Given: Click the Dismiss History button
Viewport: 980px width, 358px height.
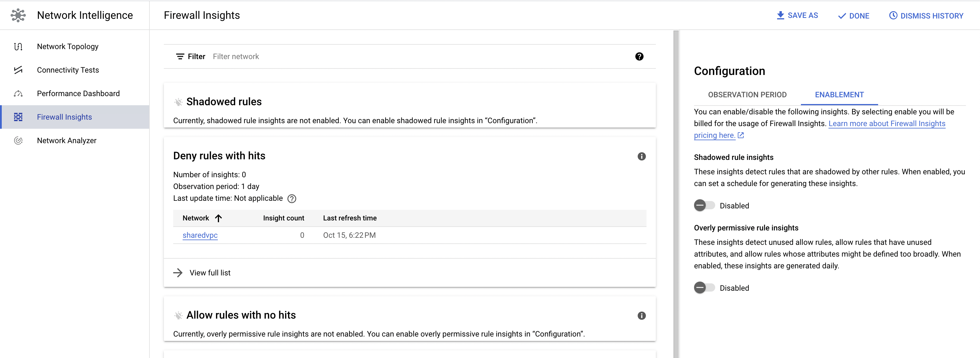Looking at the screenshot, I should coord(926,16).
